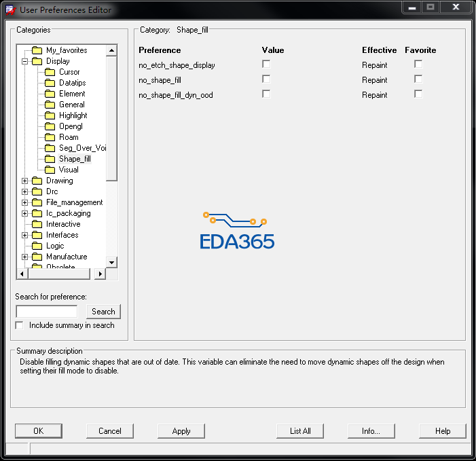Click the vertical scrollbar thumb in Categories
The height and width of the screenshot is (461, 476).
112,118
